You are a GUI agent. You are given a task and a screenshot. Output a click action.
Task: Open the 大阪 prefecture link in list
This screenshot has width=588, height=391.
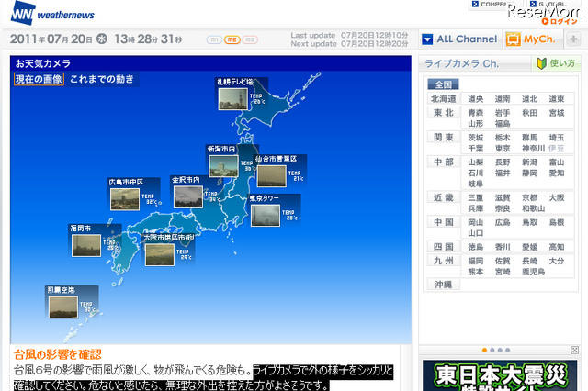click(x=557, y=197)
